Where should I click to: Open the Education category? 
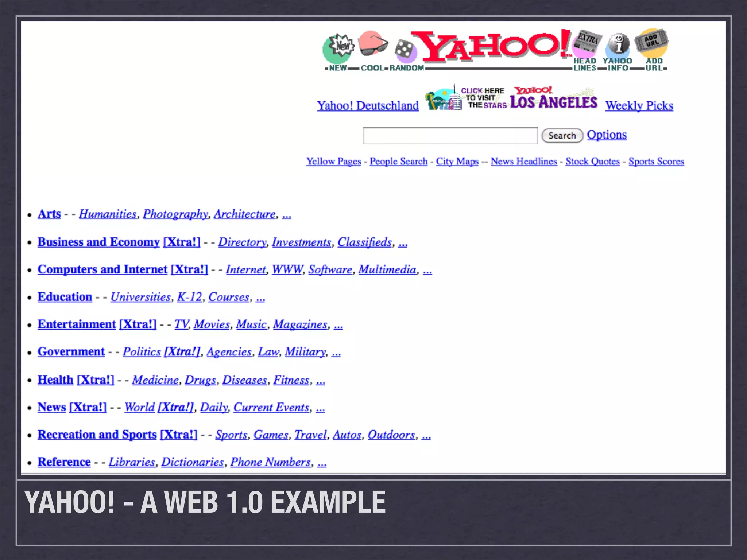tap(65, 297)
